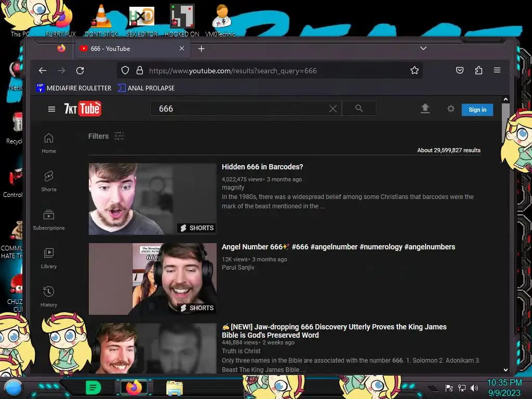Image resolution: width=532 pixels, height=399 pixels.
Task: Open the Angel Number 666 video title
Action: 338,247
